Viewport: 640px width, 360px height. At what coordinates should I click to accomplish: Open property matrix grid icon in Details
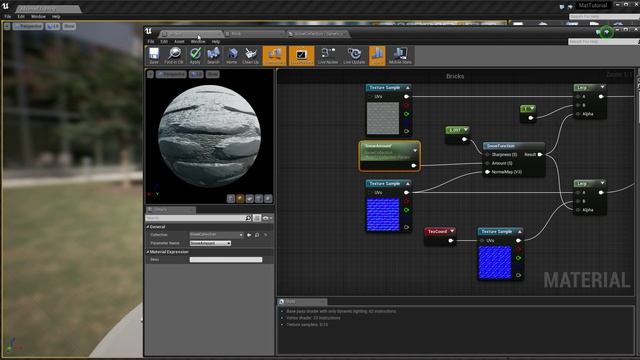[x=257, y=218]
